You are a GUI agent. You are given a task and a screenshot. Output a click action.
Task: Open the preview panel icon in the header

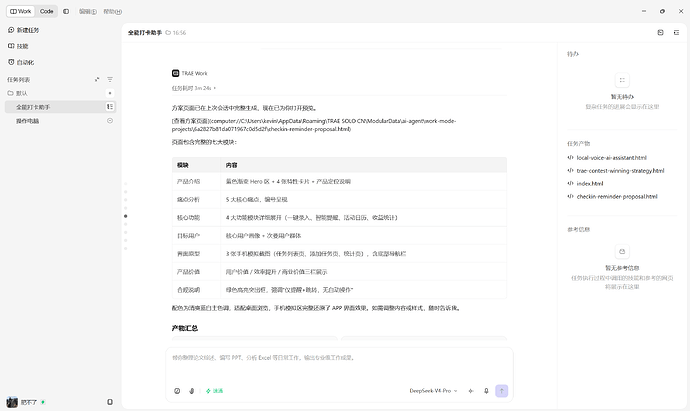point(661,33)
